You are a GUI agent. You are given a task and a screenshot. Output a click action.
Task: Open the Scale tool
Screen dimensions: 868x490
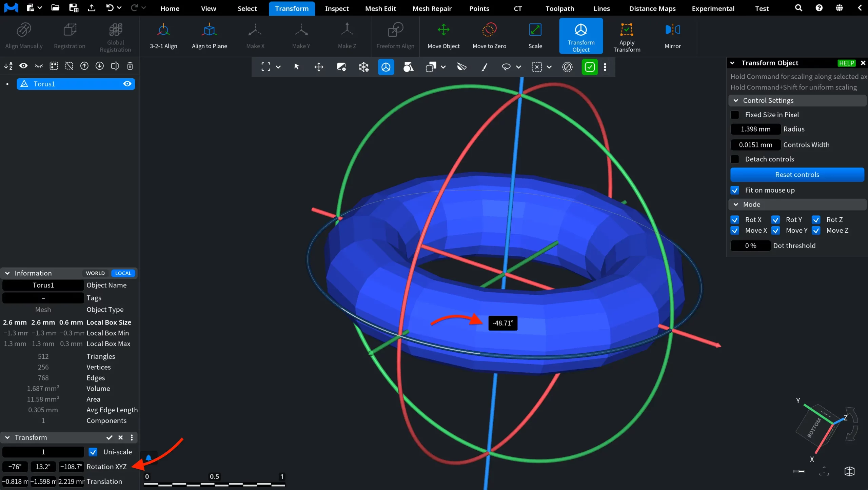pyautogui.click(x=535, y=36)
